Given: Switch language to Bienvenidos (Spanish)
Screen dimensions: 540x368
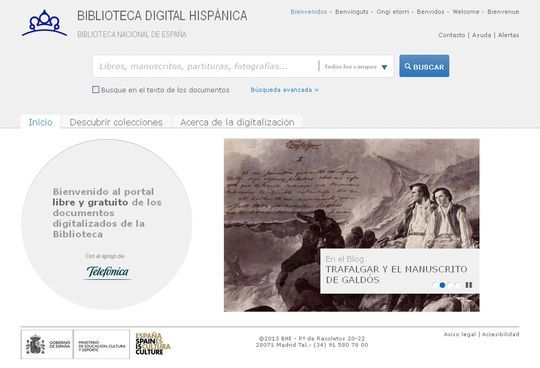Looking at the screenshot, I should pos(309,12).
